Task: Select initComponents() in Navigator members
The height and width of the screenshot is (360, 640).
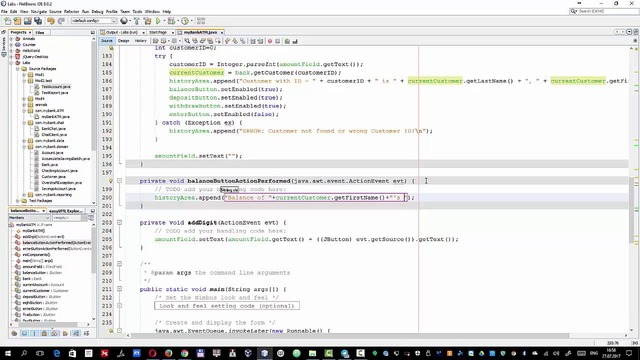Action: point(36,255)
